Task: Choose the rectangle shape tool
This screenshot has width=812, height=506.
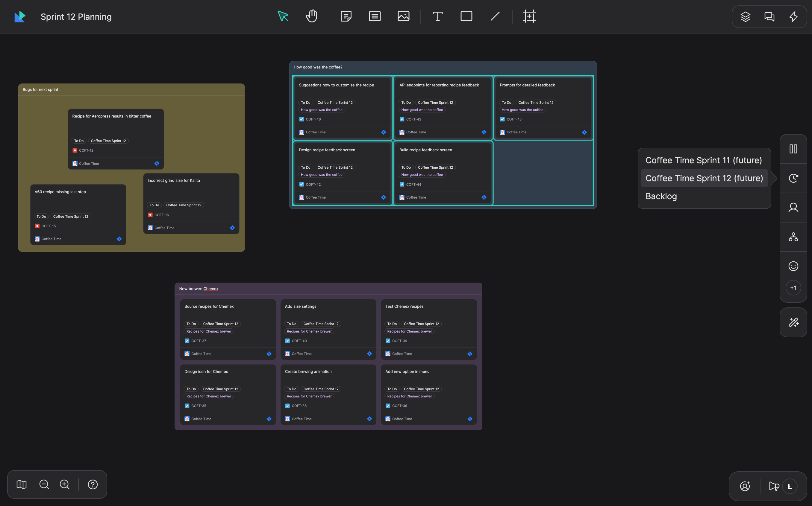Action: pyautogui.click(x=466, y=16)
